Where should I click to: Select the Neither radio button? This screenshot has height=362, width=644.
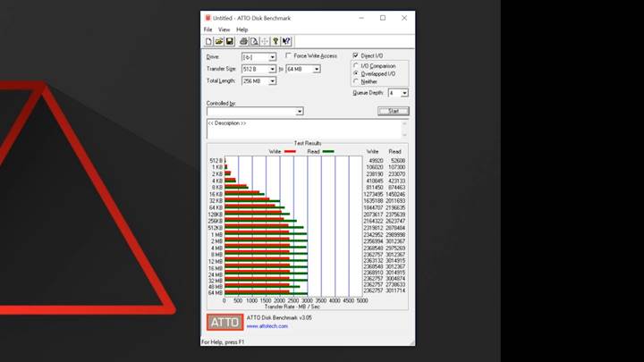pyautogui.click(x=356, y=81)
